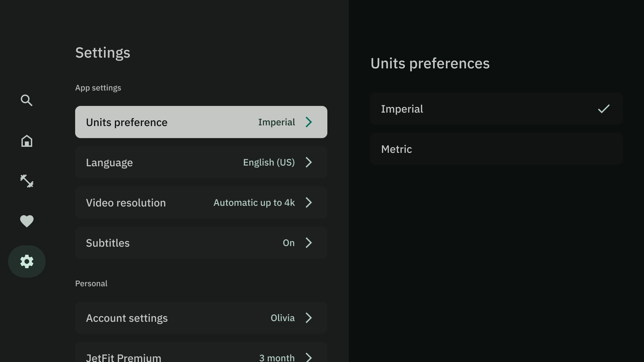The image size is (644, 362).
Task: Toggle Subtitles on or off
Action: point(201,243)
